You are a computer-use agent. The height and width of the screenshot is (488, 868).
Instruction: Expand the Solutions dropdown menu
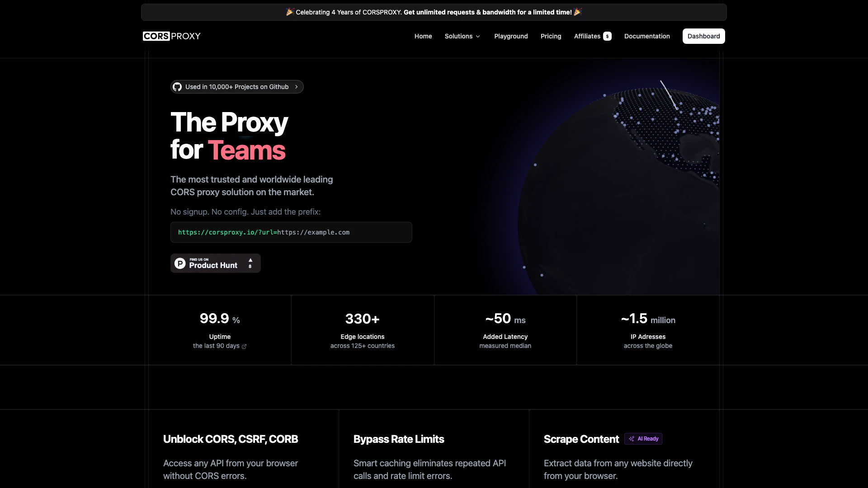(458, 36)
